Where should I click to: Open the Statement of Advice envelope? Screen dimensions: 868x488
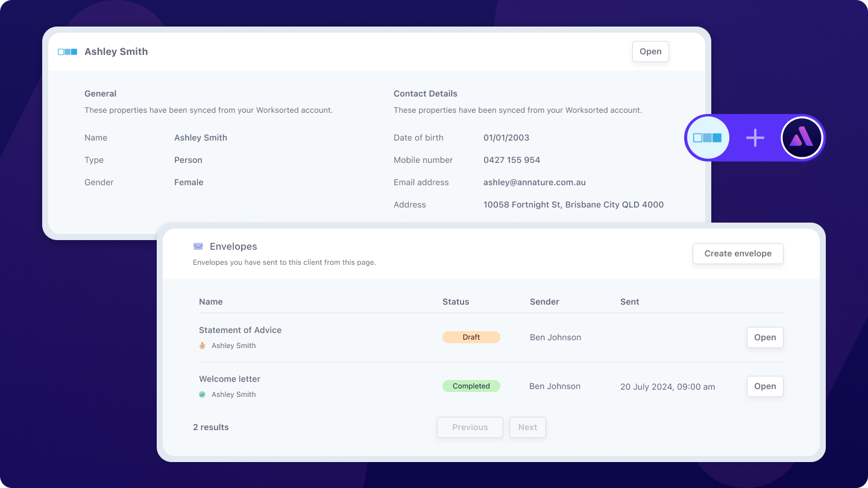[x=764, y=337]
